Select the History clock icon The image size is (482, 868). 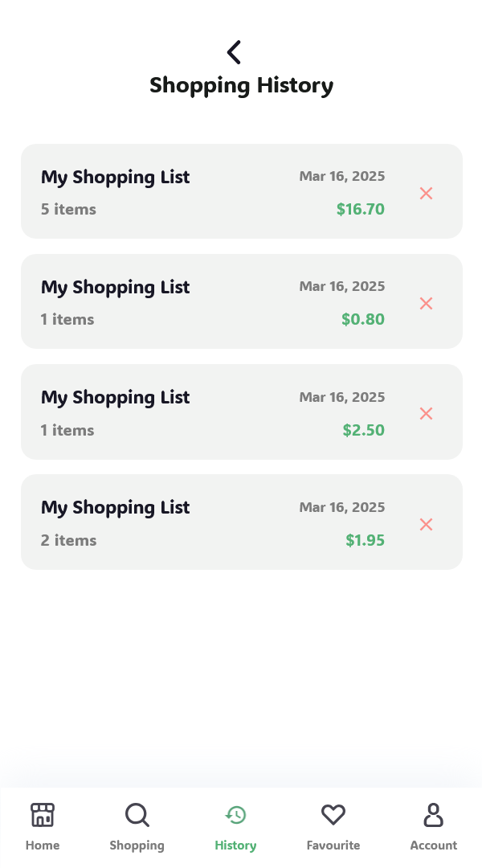click(x=235, y=815)
